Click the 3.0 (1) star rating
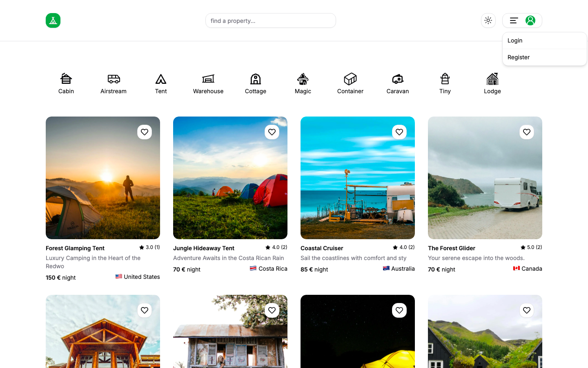Viewport: 588px width, 368px height. (149, 247)
